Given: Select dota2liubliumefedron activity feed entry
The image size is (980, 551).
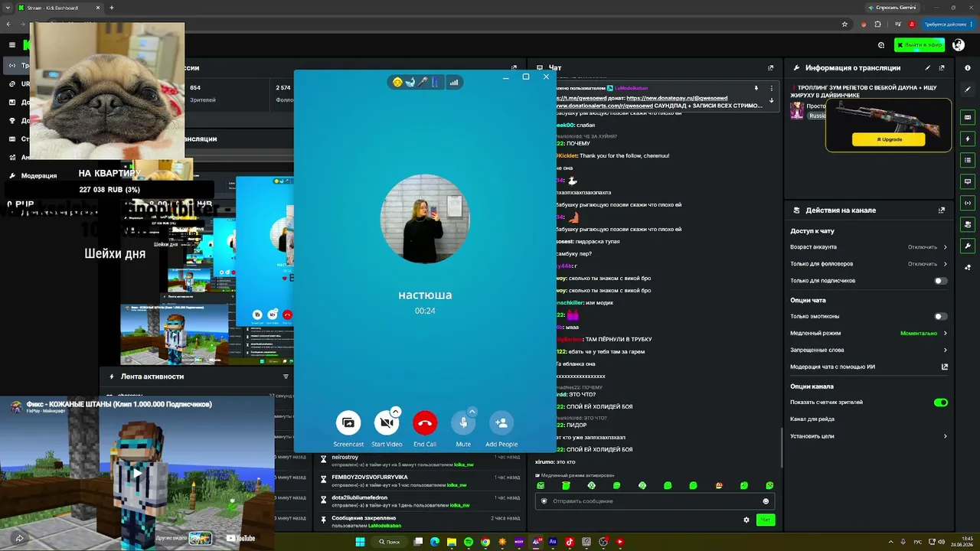Looking at the screenshot, I should tap(421, 501).
